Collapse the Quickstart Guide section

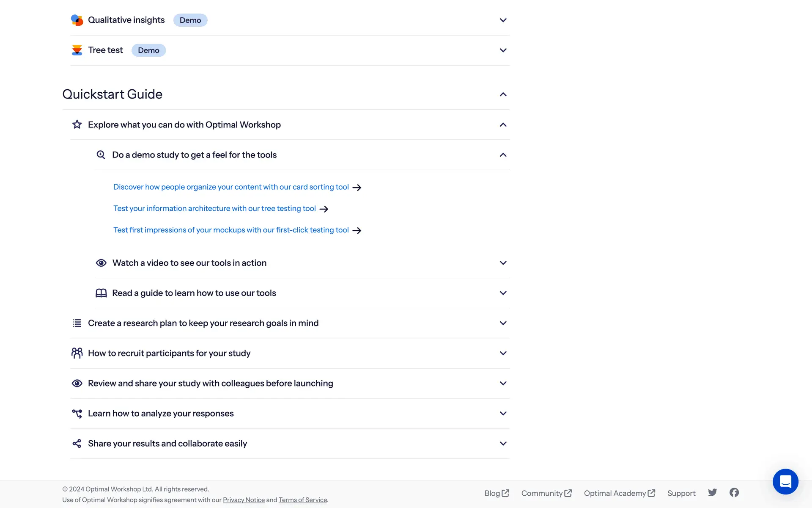[503, 94]
